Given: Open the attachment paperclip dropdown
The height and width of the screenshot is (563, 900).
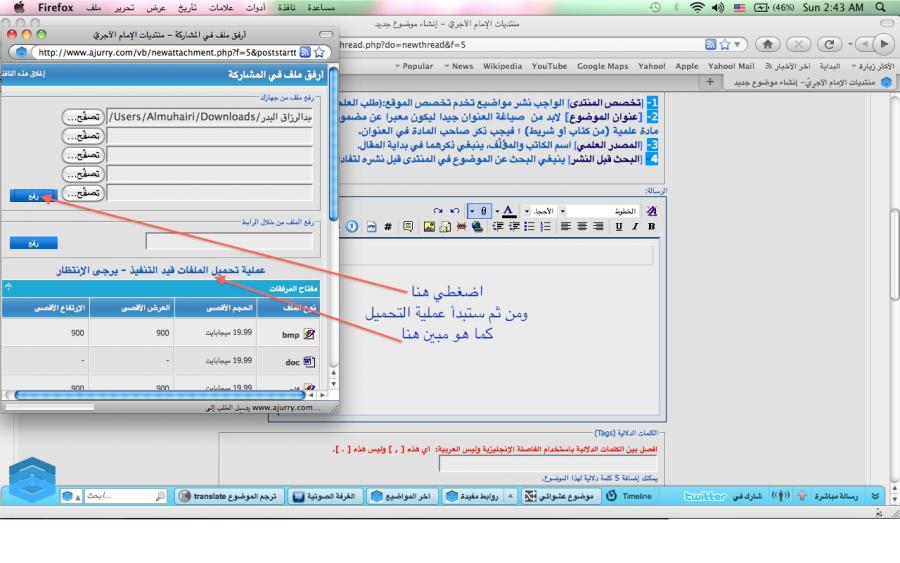Looking at the screenshot, I should (x=471, y=212).
